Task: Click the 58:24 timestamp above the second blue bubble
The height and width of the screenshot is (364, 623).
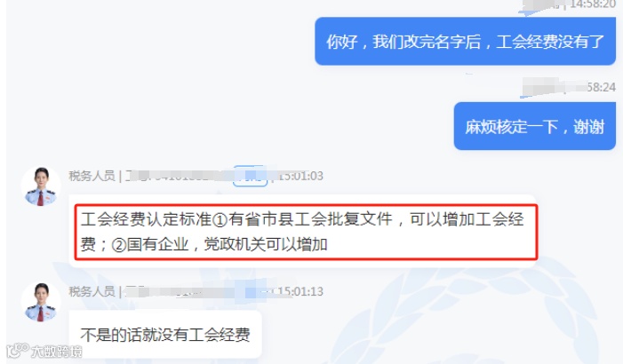Action: 602,87
